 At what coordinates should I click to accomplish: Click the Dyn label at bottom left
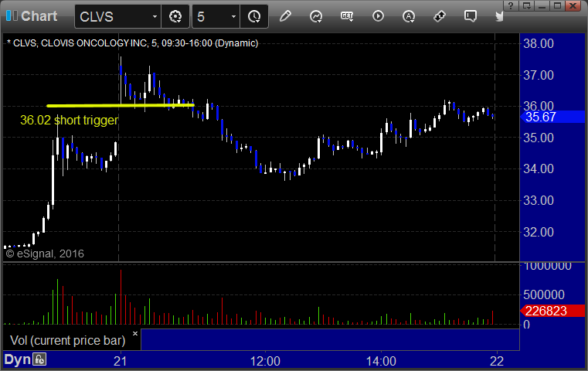point(17,359)
